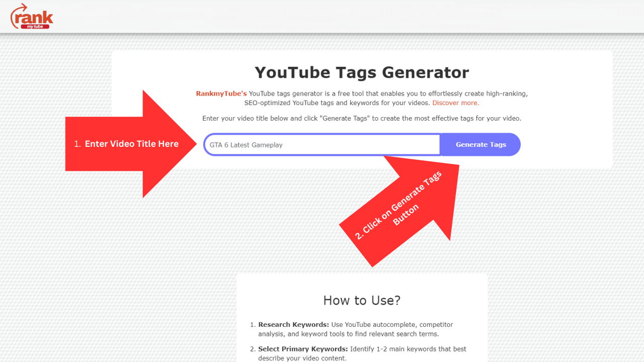
Task: Click the Rank my tube logo
Action: coord(32,16)
